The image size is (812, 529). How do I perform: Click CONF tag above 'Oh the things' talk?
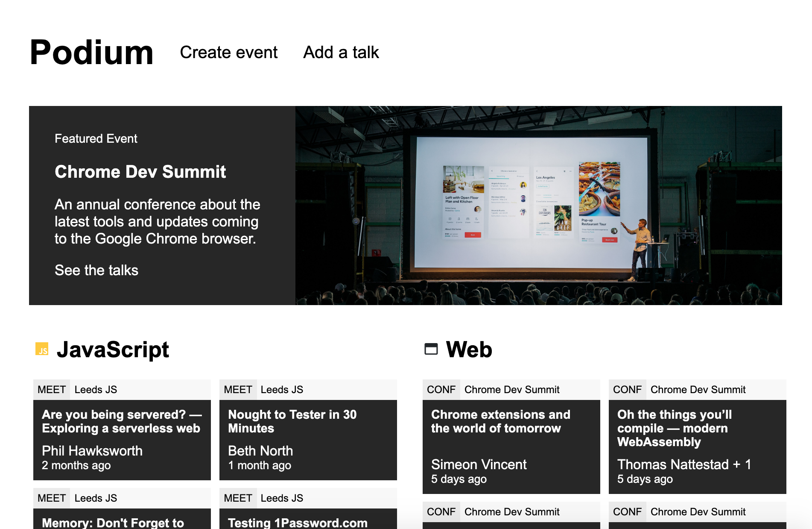[x=628, y=390]
